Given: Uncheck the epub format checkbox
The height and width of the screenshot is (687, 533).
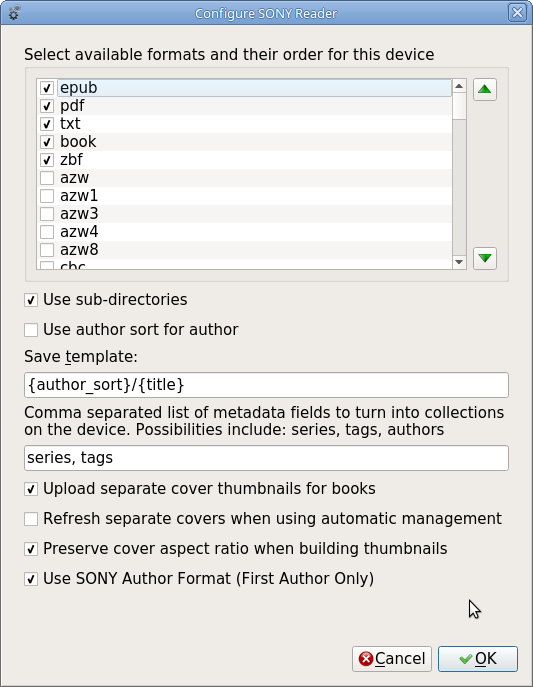Looking at the screenshot, I should (x=47, y=88).
